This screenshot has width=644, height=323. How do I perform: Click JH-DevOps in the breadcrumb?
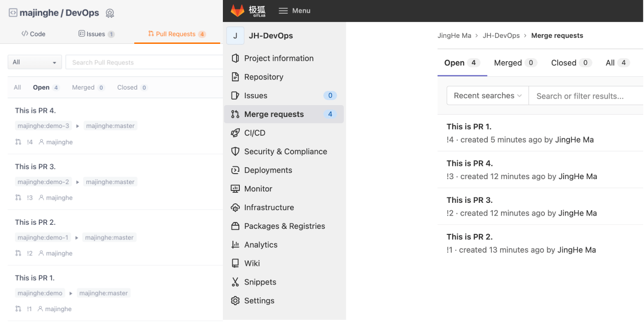[501, 36]
